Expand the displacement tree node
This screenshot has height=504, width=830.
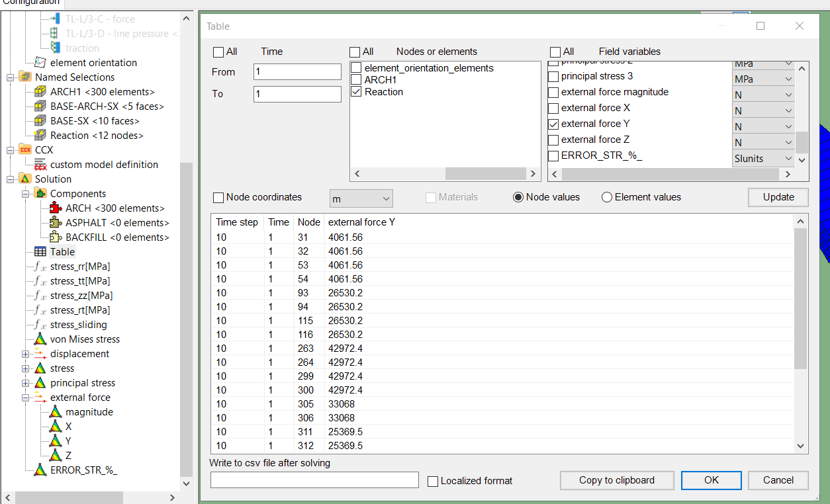coord(26,354)
